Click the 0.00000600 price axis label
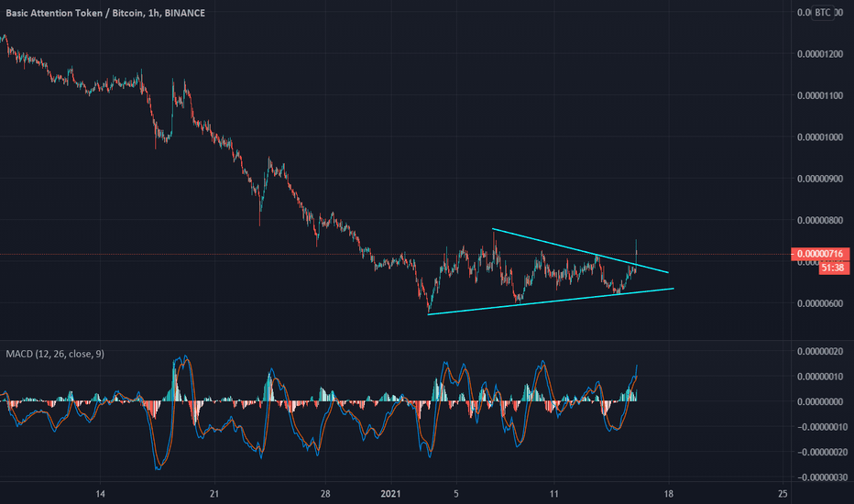 pyautogui.click(x=820, y=303)
